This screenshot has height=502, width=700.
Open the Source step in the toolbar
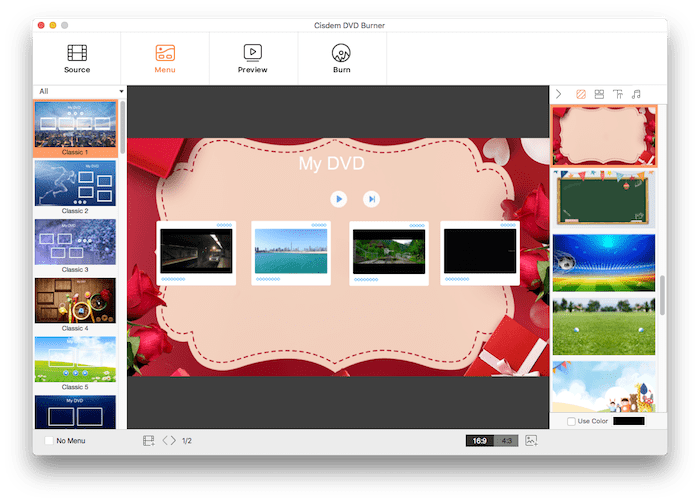pos(77,58)
